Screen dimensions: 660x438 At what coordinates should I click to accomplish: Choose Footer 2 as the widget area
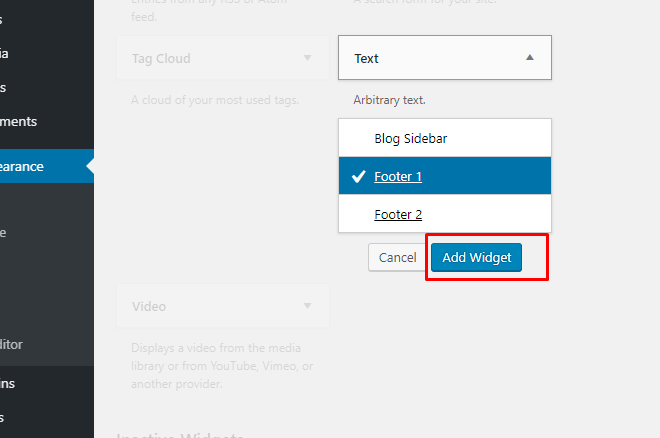point(444,214)
